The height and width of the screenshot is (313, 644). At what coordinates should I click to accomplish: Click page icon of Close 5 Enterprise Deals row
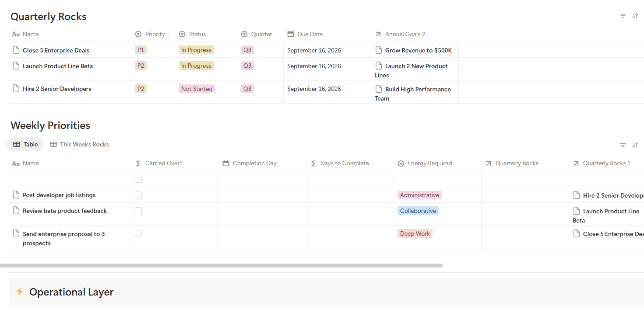pyautogui.click(x=16, y=50)
